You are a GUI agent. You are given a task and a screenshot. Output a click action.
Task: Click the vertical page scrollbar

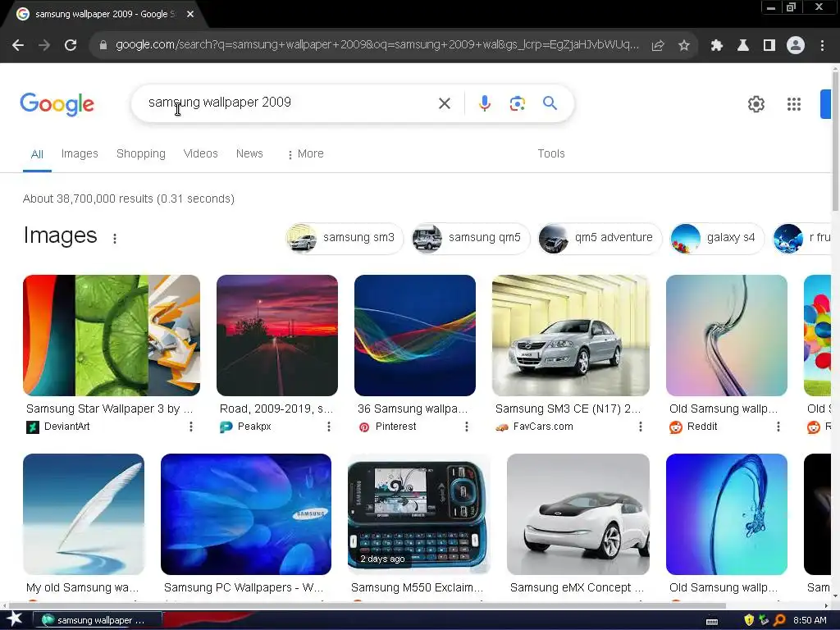[x=835, y=142]
